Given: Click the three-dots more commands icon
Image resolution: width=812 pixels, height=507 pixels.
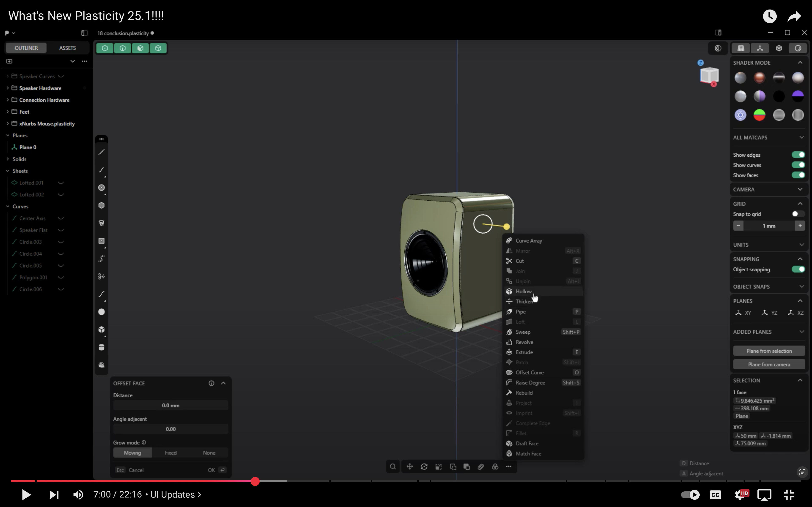Looking at the screenshot, I should click(x=509, y=466).
